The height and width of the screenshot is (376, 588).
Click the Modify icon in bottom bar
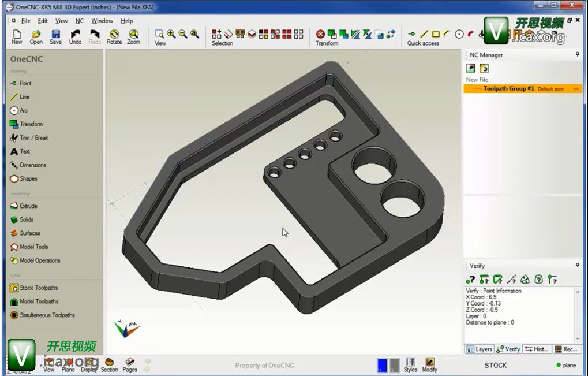429,364
